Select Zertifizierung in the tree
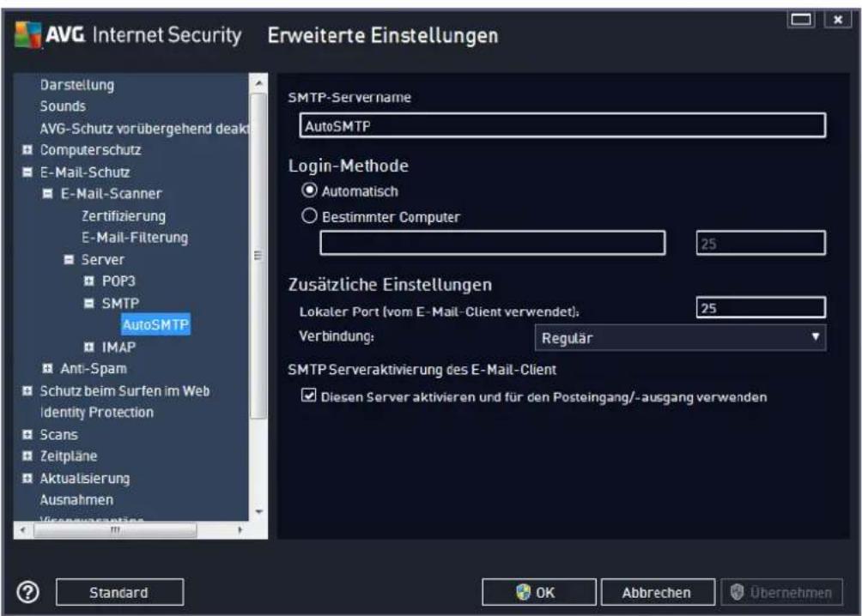862x616 pixels. 124,216
